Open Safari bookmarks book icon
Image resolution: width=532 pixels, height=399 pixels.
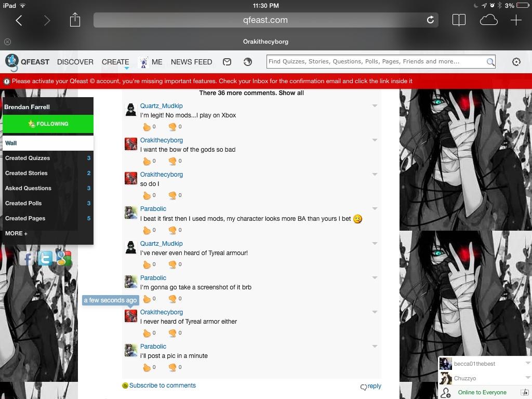(x=459, y=20)
